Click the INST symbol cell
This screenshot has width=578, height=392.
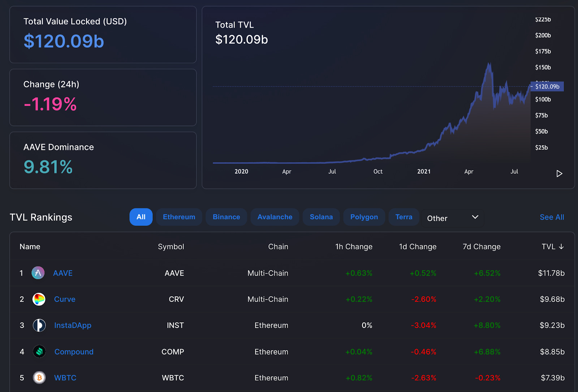coord(175,326)
